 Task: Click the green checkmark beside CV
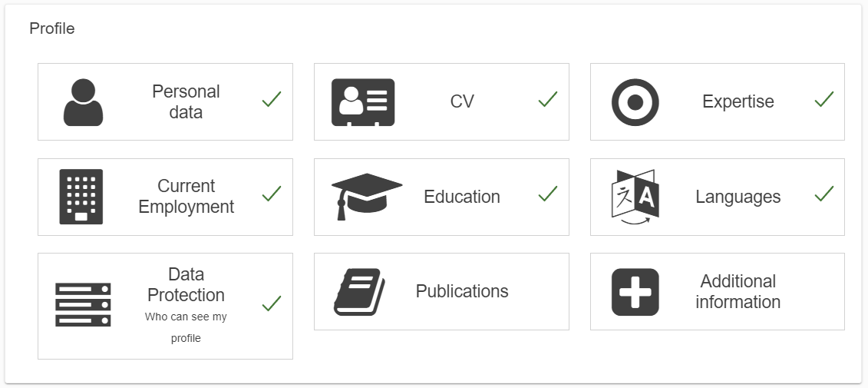pyautogui.click(x=547, y=99)
